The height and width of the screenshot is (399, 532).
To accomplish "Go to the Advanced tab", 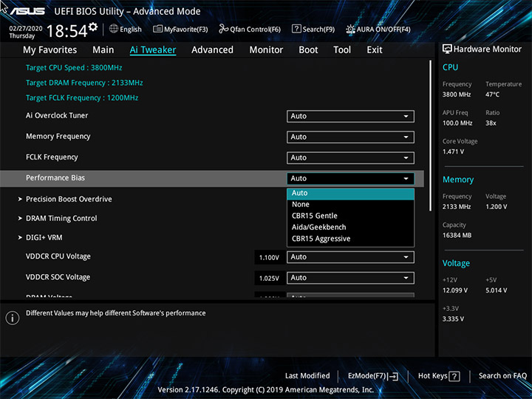I will click(212, 50).
